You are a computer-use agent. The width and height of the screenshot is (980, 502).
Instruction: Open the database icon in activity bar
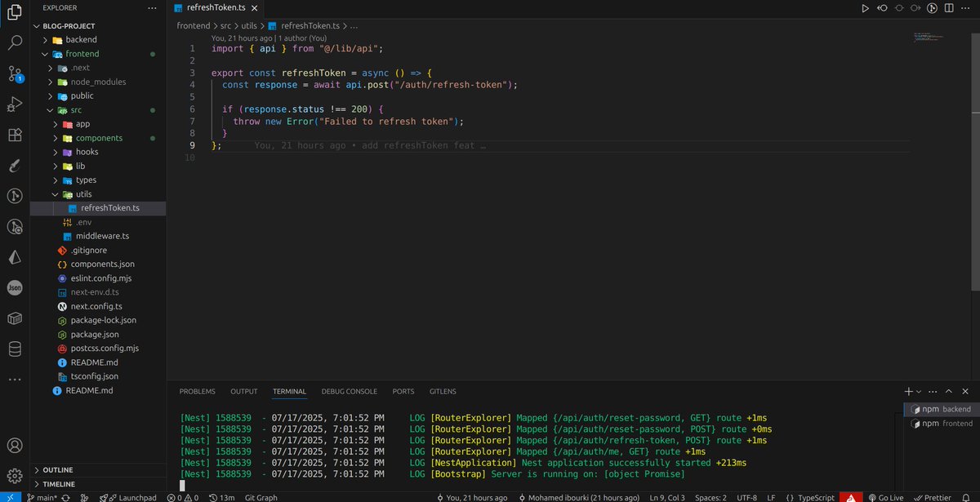click(x=14, y=349)
